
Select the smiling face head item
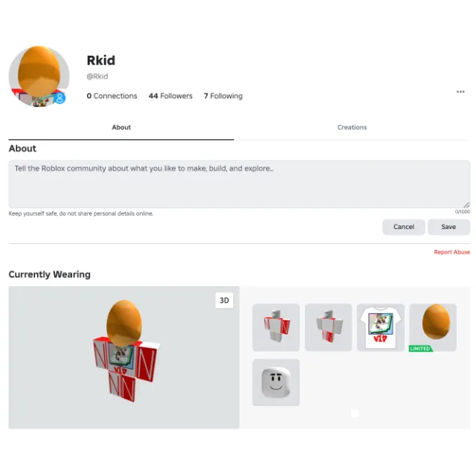coord(276,382)
